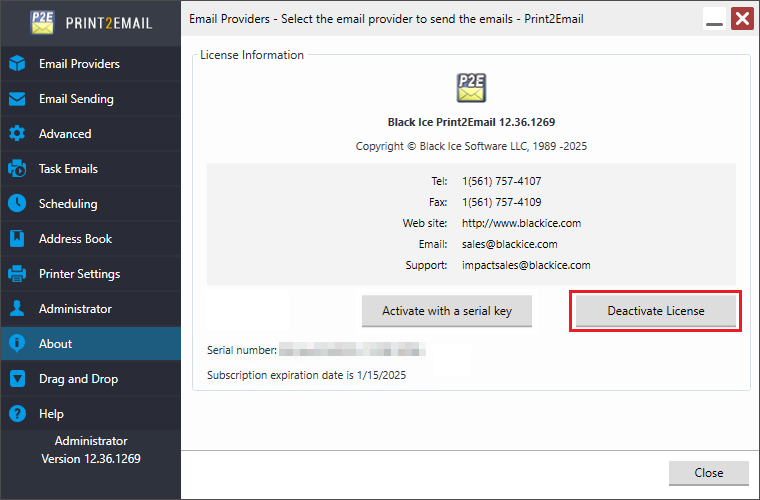760x500 pixels.
Task: Click the Address Book icon
Action: (17, 239)
